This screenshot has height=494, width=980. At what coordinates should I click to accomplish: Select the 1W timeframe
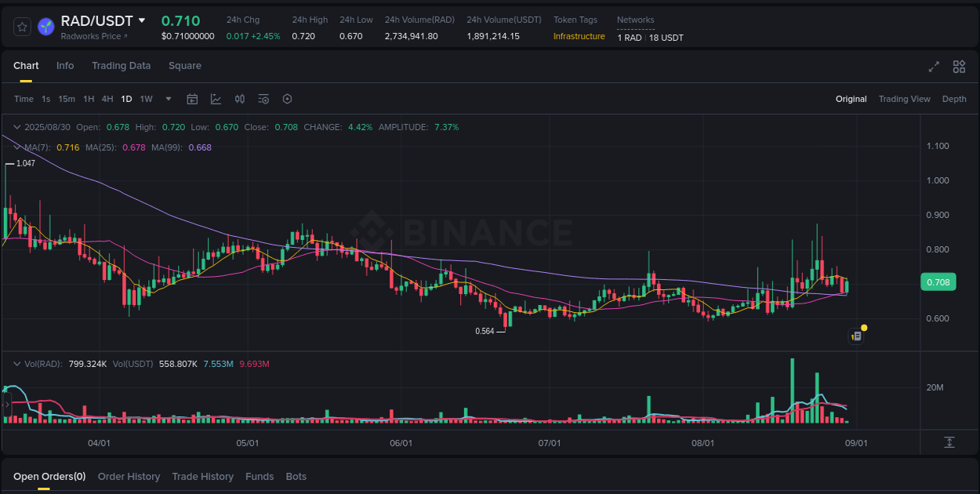[x=146, y=99]
